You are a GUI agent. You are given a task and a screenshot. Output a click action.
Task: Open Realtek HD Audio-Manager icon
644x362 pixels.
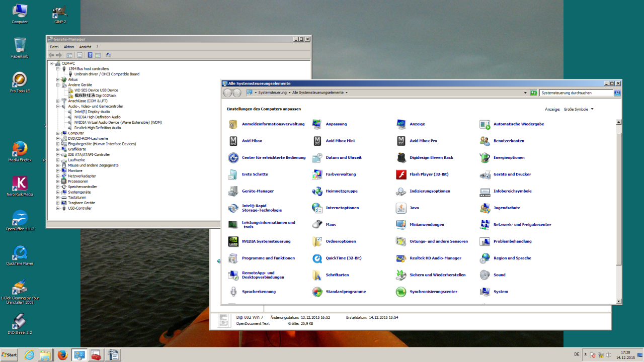pyautogui.click(x=401, y=258)
